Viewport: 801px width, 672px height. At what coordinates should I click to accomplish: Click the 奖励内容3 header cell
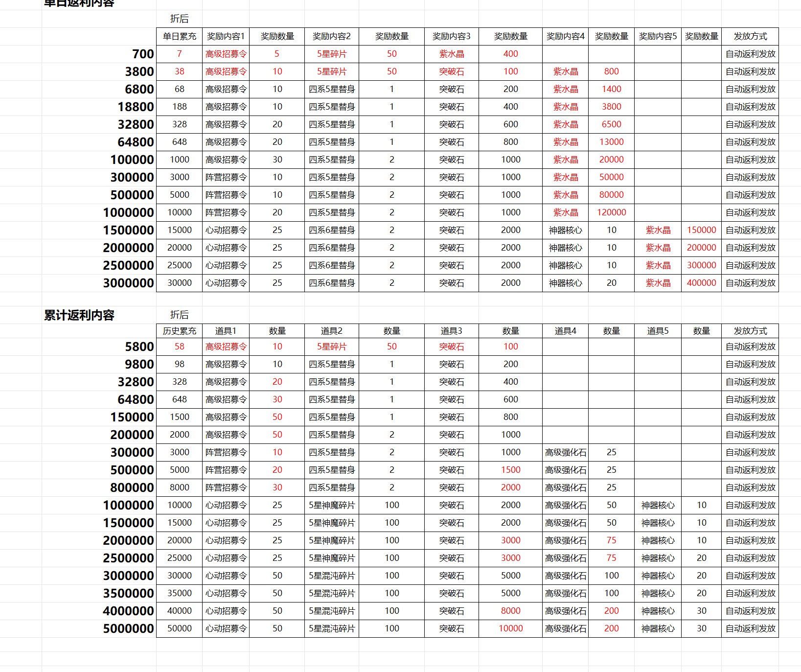click(451, 36)
